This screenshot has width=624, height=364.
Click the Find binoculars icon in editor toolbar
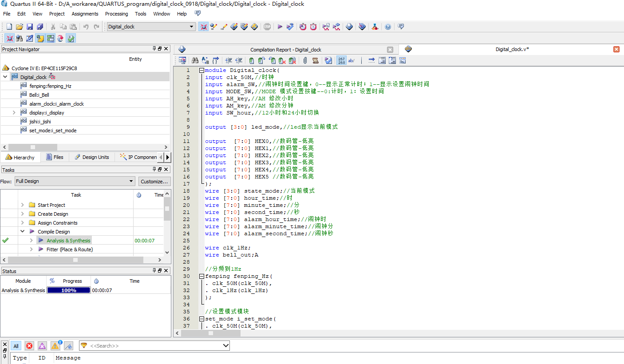click(195, 60)
